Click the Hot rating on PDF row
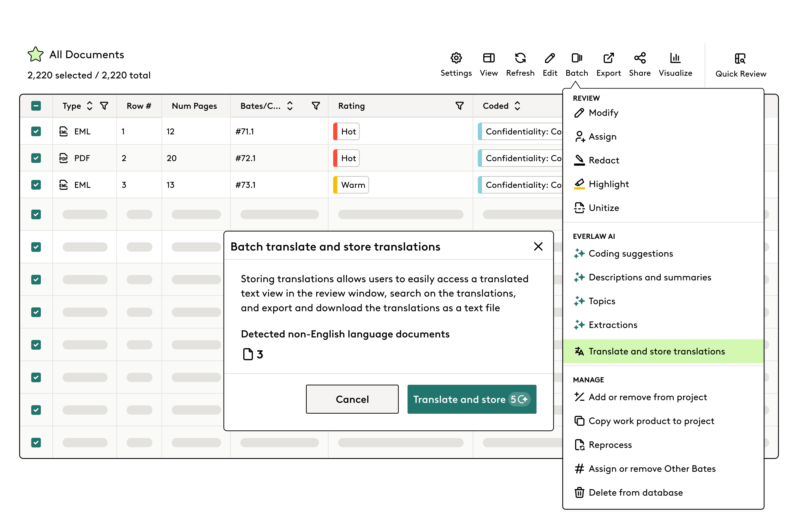Screen dimensions: 798x532 click(346, 158)
